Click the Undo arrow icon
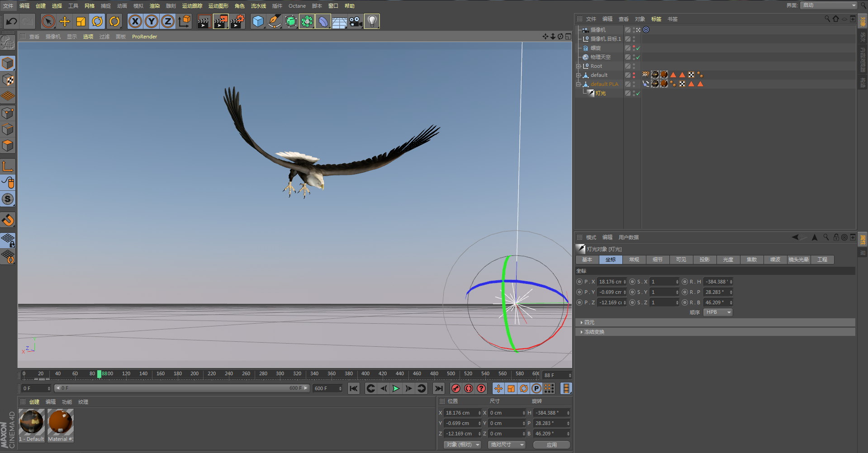 coord(11,21)
